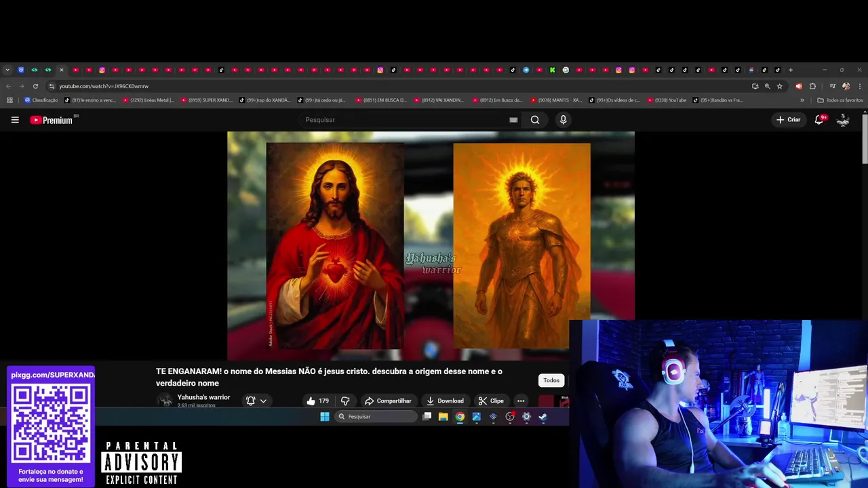868x488 pixels.
Task: Dislike the video
Action: [345, 401]
